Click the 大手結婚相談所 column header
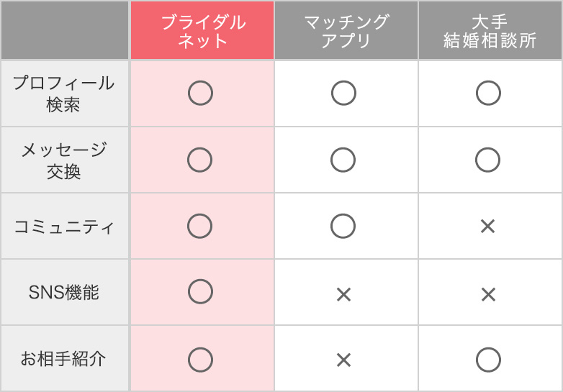This screenshot has width=563, height=392. pyautogui.click(x=490, y=31)
